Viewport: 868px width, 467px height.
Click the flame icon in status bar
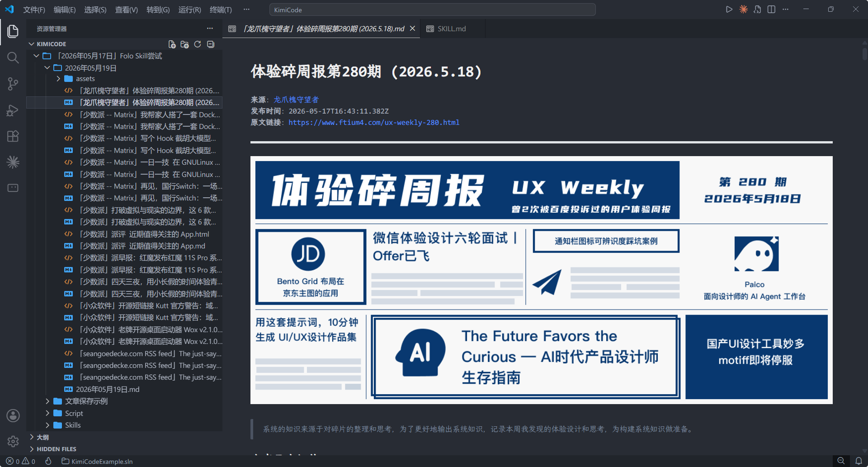pyautogui.click(x=48, y=461)
